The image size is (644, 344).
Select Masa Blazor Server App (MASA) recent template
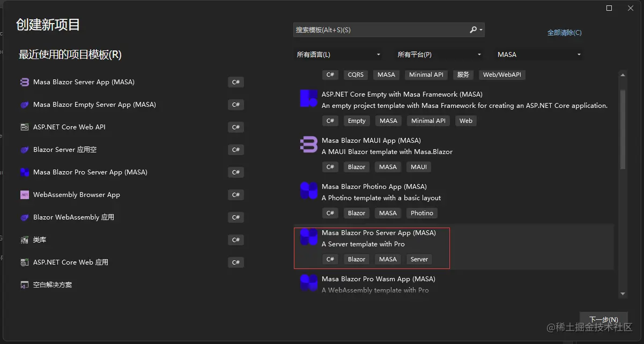pyautogui.click(x=84, y=82)
